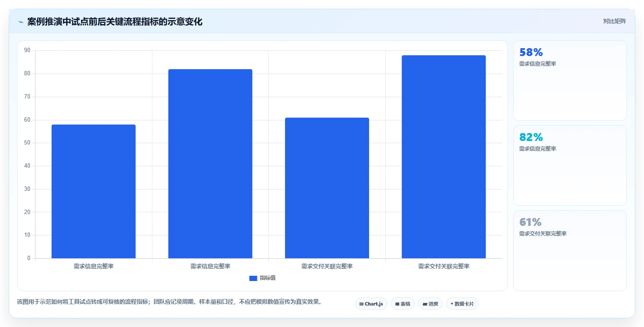The height and width of the screenshot is (327, 644).
Task: Click x-axis label 需求信息完整率 beneath the 58 bar
Action: [94, 266]
